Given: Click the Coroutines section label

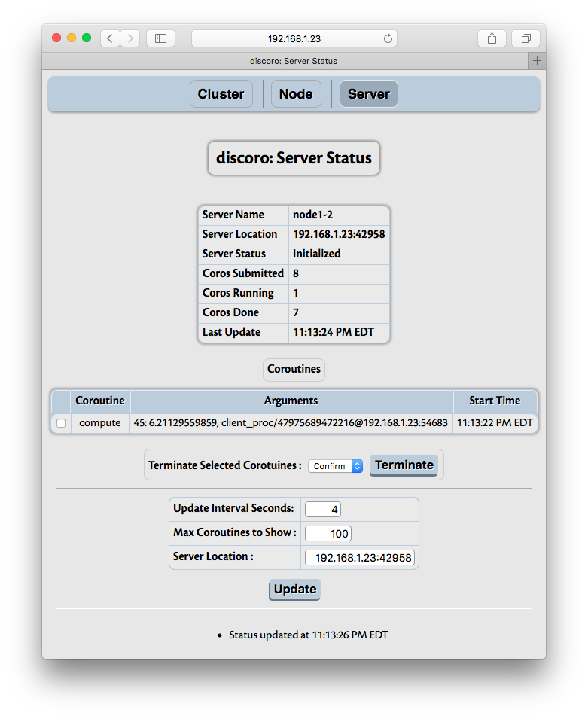Looking at the screenshot, I should [294, 369].
